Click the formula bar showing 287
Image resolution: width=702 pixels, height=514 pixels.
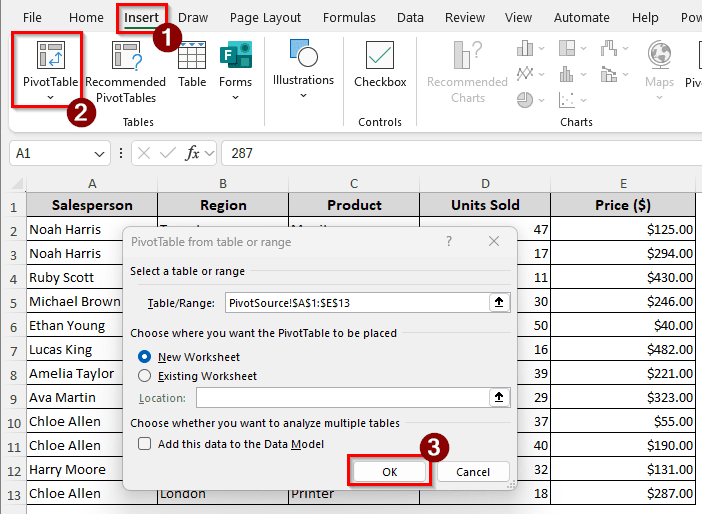point(461,154)
